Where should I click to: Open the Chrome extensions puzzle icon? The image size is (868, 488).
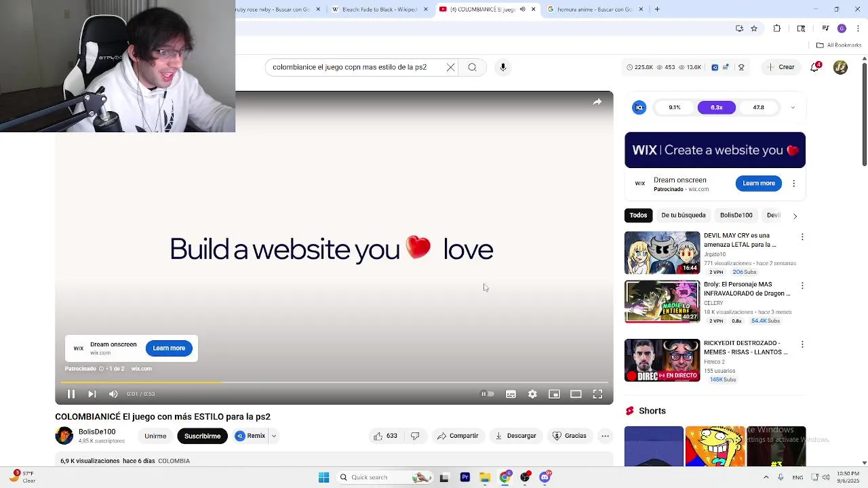777,28
